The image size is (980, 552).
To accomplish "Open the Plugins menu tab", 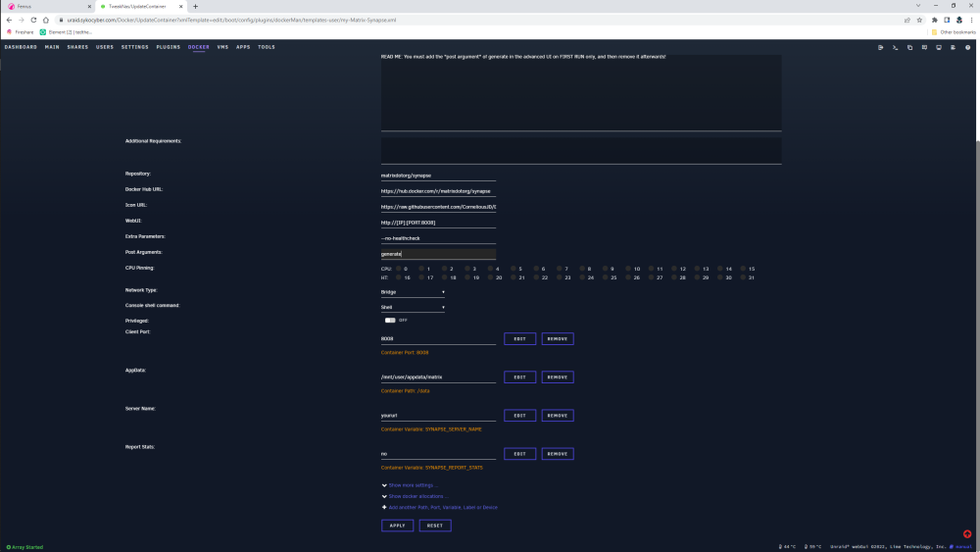I will tap(169, 47).
